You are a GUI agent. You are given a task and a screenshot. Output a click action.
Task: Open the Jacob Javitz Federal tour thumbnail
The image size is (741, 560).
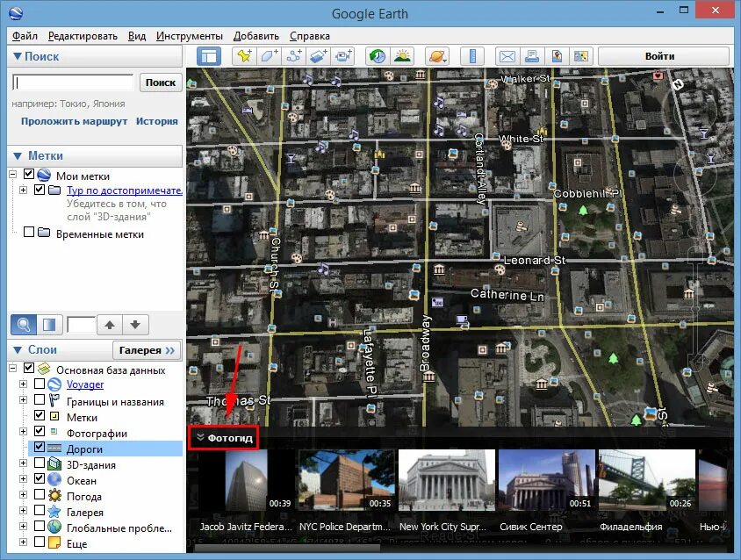245,480
